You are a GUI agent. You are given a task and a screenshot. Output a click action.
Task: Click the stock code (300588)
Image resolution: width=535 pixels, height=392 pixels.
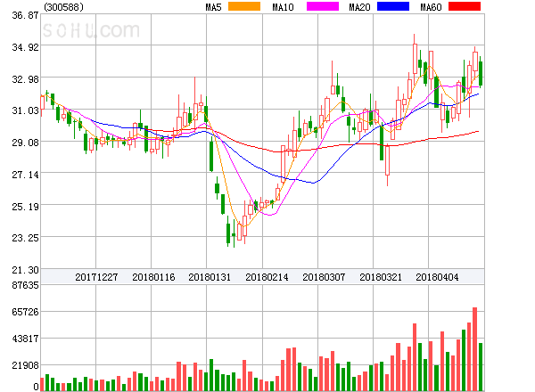click(63, 7)
